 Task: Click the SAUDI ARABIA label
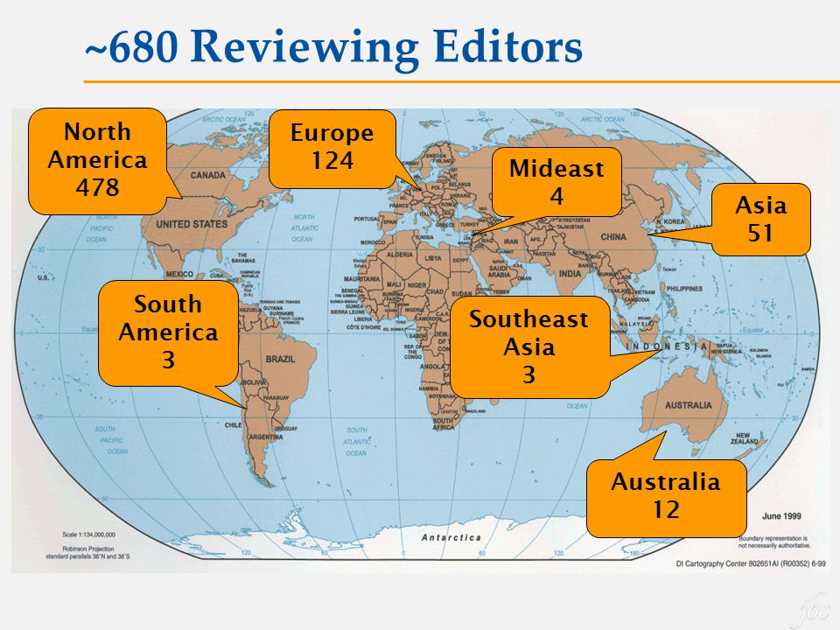click(x=499, y=271)
